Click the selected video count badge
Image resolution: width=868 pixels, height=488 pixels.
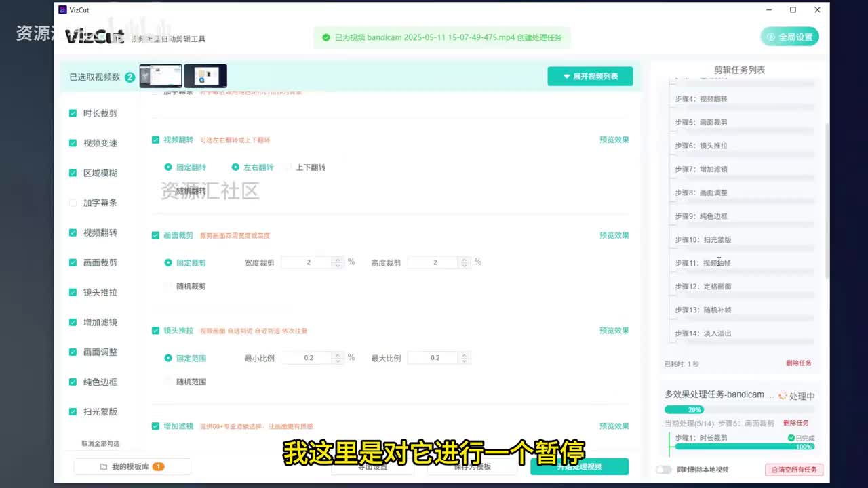click(130, 77)
